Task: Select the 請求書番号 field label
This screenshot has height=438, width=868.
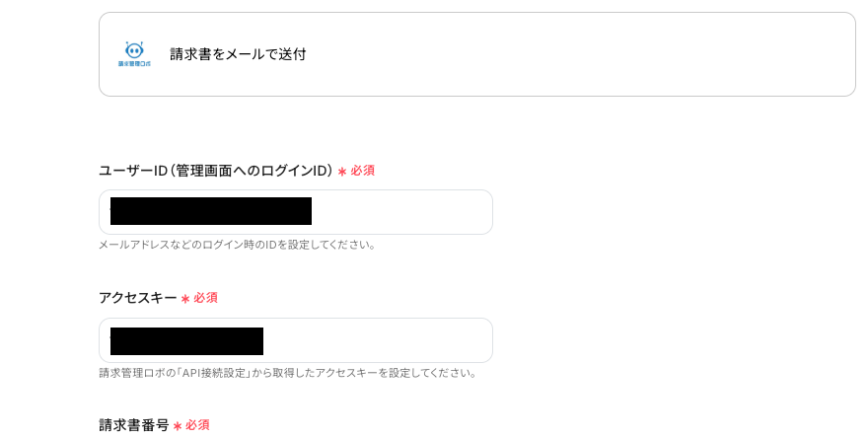Action: (134, 425)
